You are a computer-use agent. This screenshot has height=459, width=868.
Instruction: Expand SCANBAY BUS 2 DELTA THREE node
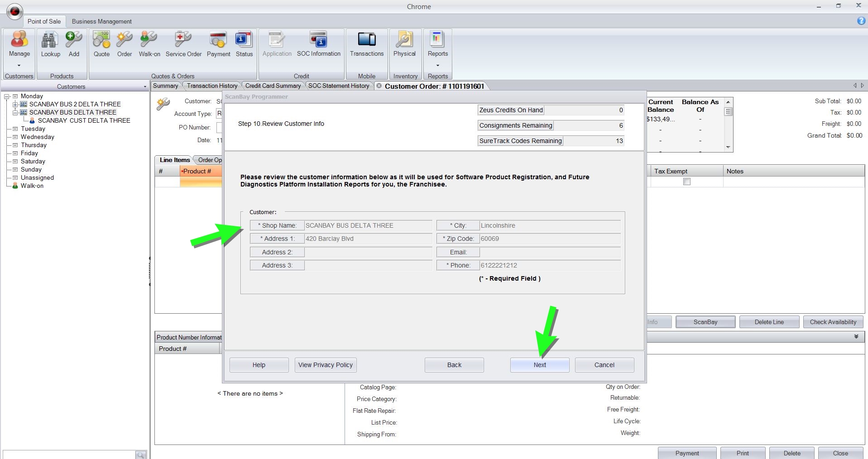coord(15,104)
